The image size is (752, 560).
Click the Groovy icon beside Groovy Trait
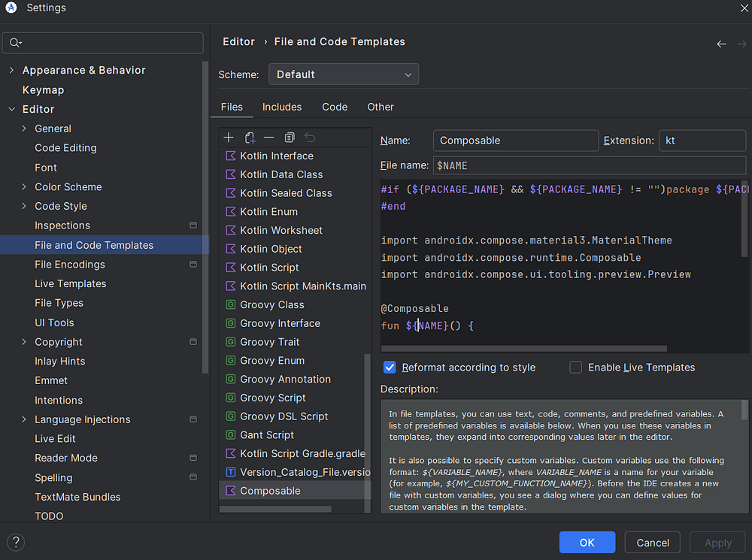(231, 342)
